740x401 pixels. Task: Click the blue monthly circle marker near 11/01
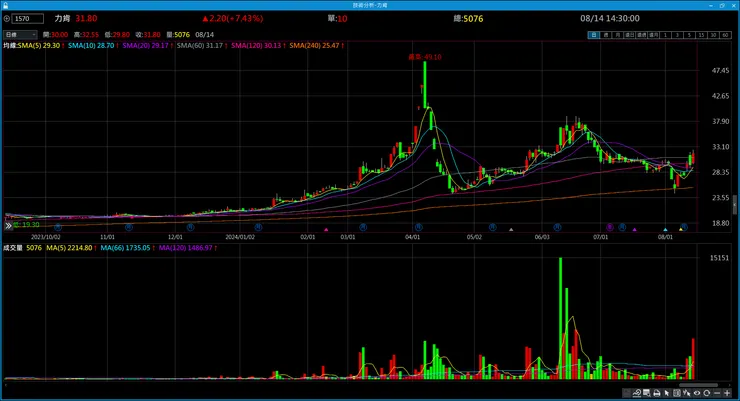(x=129, y=227)
